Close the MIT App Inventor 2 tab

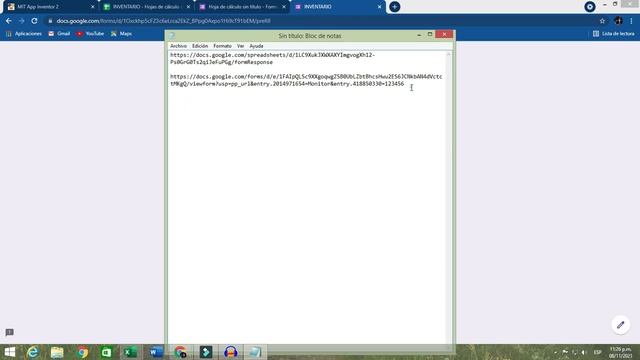93,7
